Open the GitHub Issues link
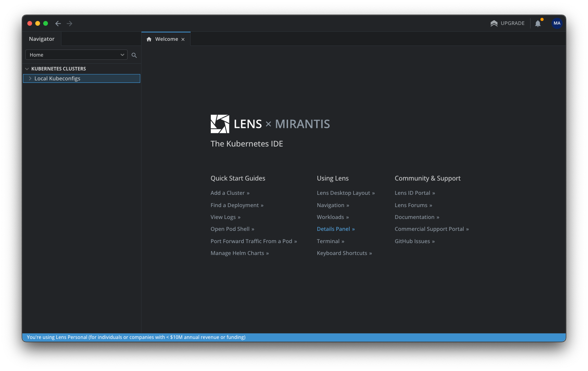 click(415, 241)
